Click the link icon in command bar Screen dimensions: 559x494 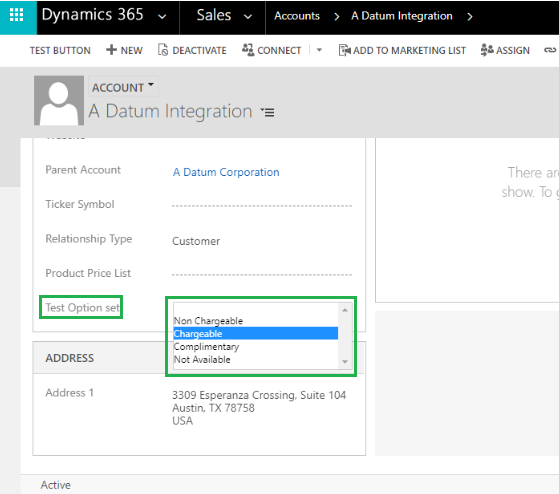[x=550, y=50]
